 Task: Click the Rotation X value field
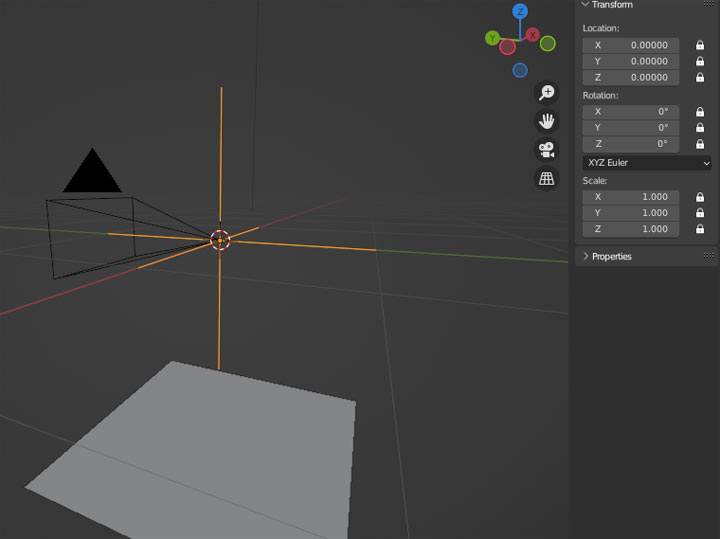(x=630, y=112)
